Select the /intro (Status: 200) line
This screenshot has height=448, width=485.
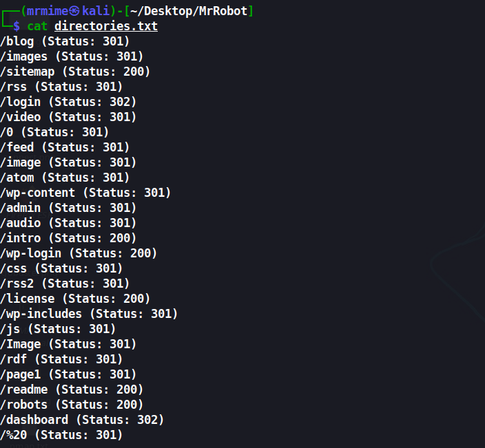pyautogui.click(x=68, y=238)
